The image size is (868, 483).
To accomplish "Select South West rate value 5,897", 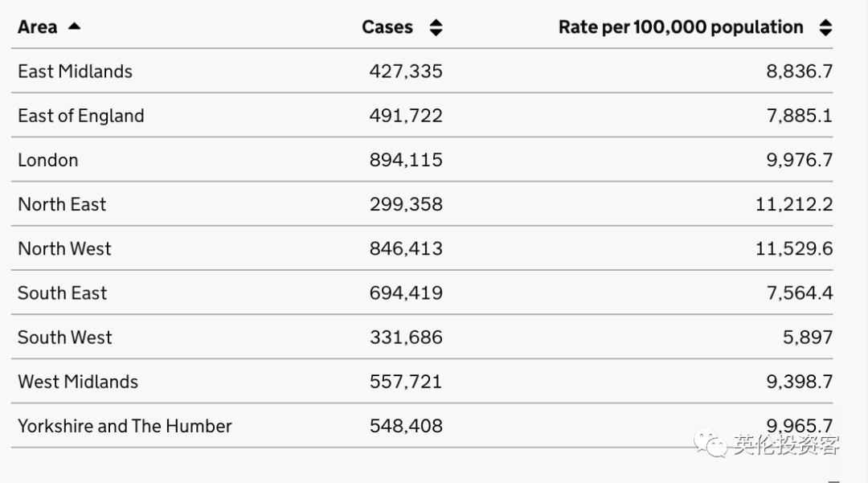I will 808,337.
